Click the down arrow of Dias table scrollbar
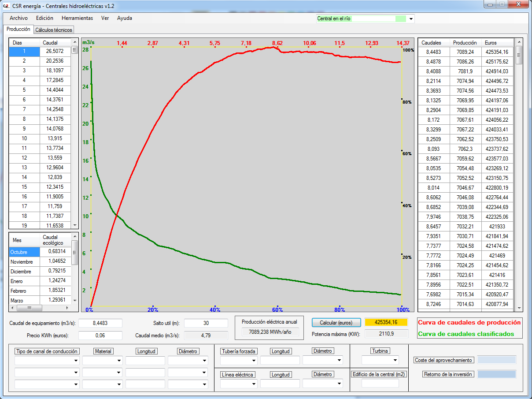The image size is (532, 399). (x=74, y=225)
